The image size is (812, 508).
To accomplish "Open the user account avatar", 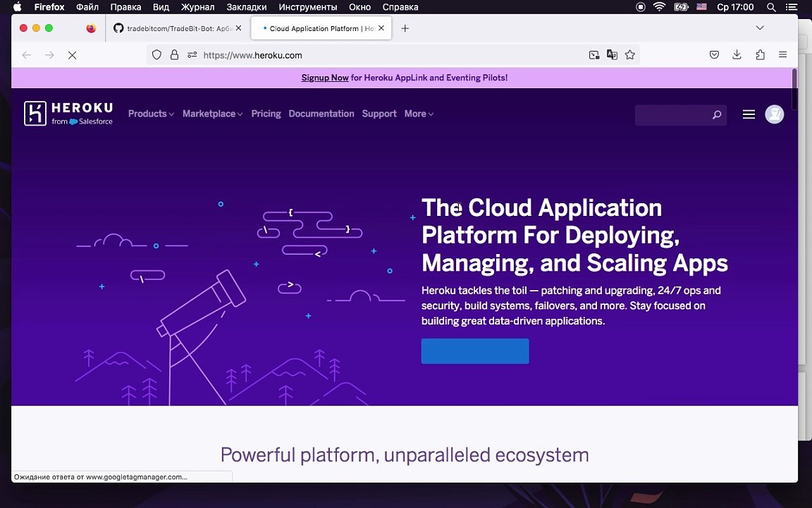I will click(x=774, y=114).
